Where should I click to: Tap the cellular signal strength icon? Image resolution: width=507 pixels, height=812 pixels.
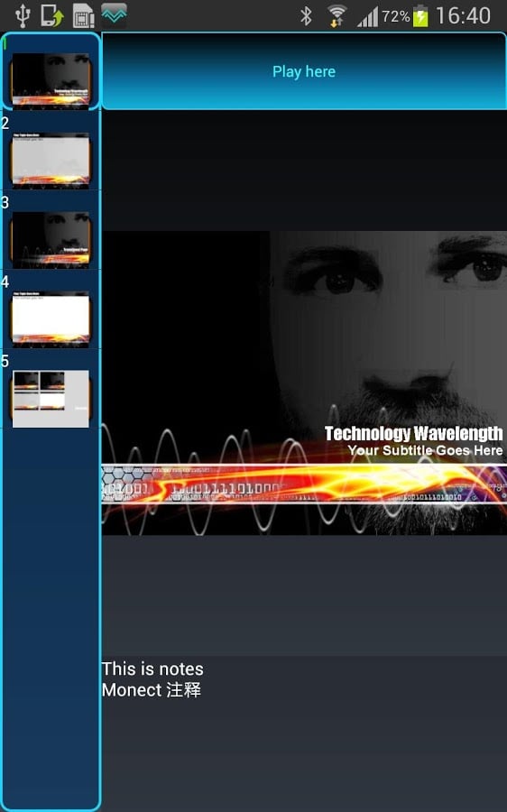(367, 17)
